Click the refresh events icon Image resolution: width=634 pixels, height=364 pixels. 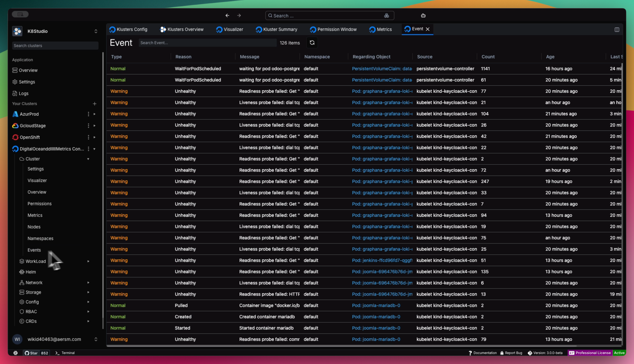pyautogui.click(x=312, y=42)
